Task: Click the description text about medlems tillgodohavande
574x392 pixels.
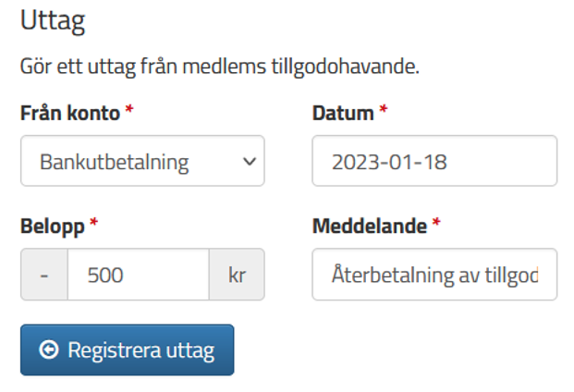Action: (x=220, y=67)
